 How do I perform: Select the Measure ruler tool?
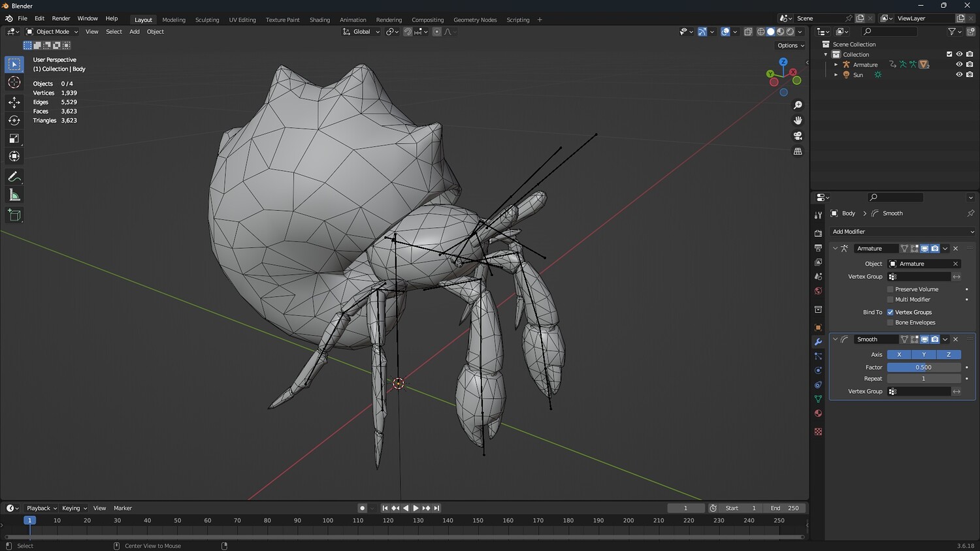14,195
